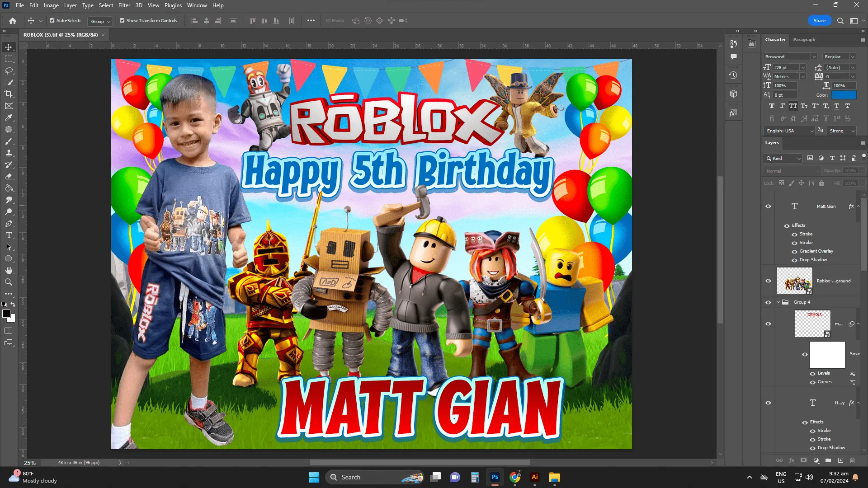Select the Brush tool
This screenshot has height=488, width=868.
point(9,141)
